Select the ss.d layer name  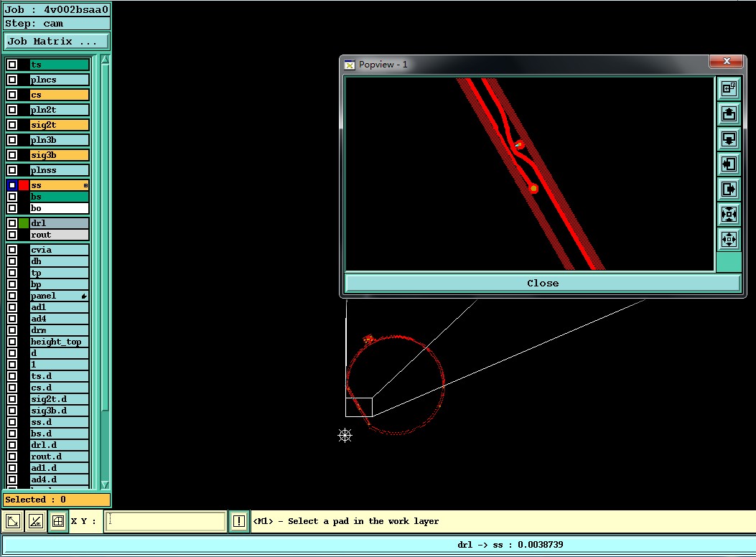[x=60, y=422]
